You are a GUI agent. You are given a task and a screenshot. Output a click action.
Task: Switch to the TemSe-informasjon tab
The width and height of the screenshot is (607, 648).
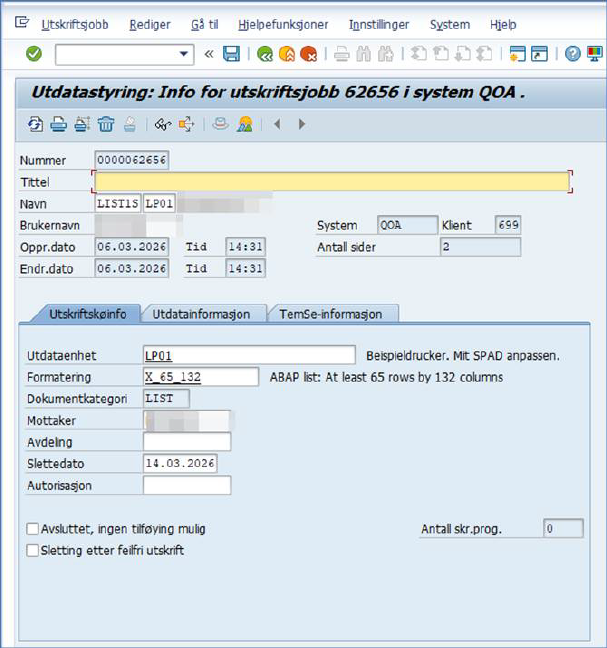point(331,314)
